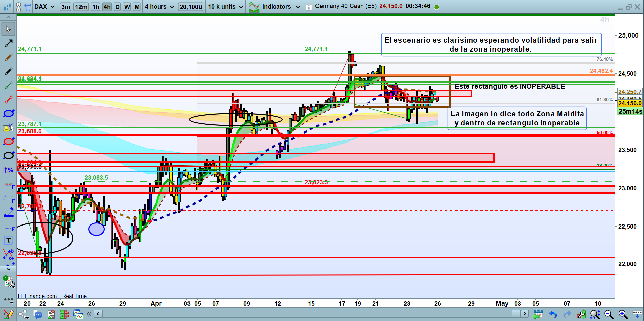Open the DAX instrument dropdown

pos(44,7)
